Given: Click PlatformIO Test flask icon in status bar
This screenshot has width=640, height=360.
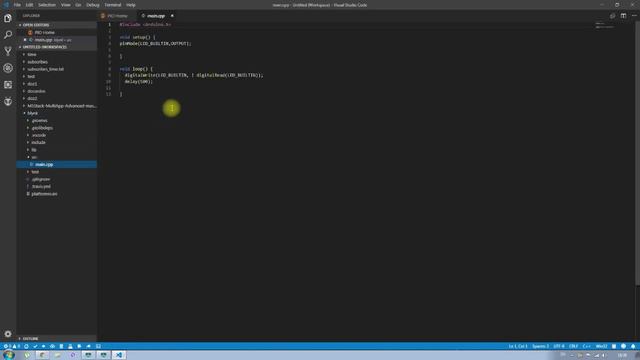Looking at the screenshot, I should click(70, 346).
